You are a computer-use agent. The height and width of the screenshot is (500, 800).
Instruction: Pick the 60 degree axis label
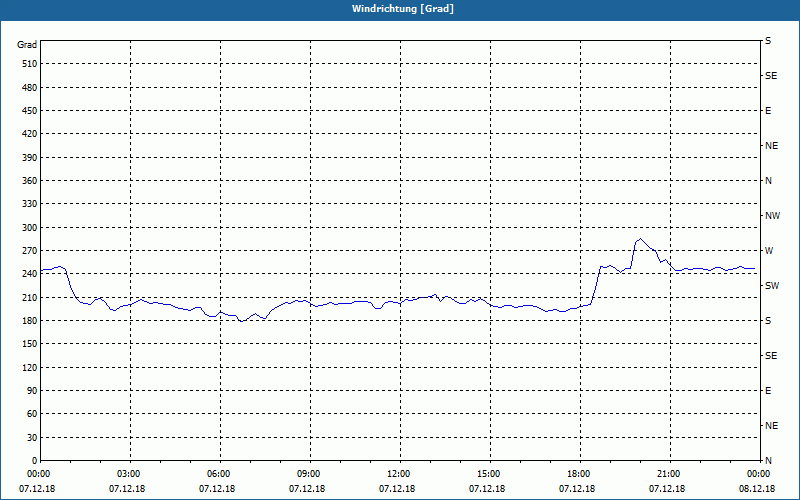[32, 414]
